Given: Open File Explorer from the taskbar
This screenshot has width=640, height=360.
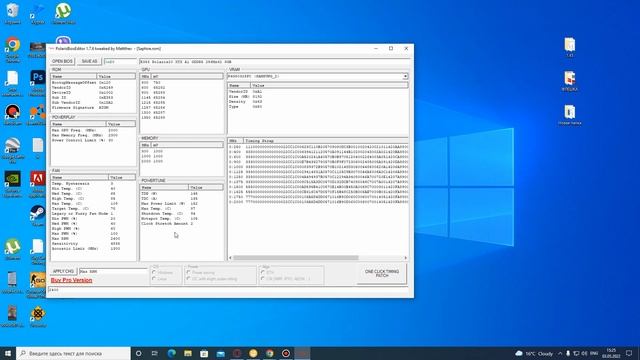Looking at the screenshot, I should coord(188,353).
